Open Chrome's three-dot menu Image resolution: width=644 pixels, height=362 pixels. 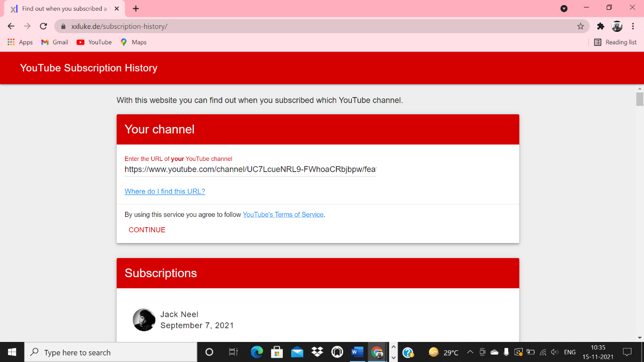point(633,26)
